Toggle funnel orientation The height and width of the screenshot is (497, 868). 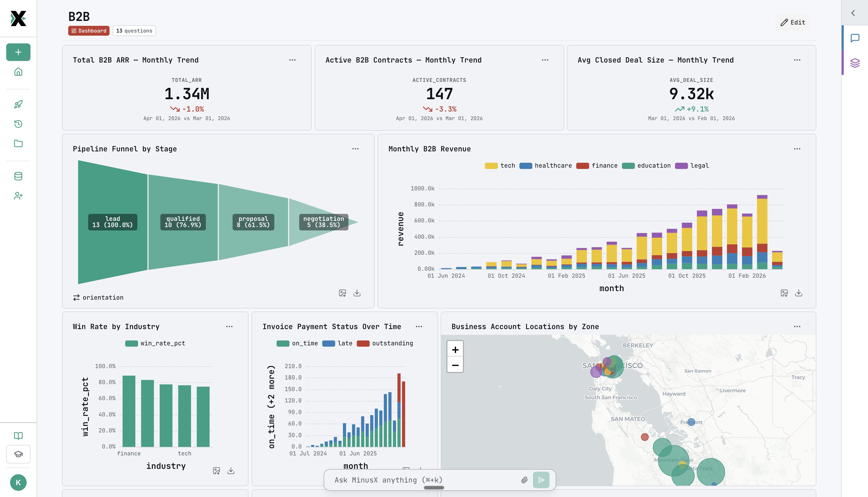[98, 298]
